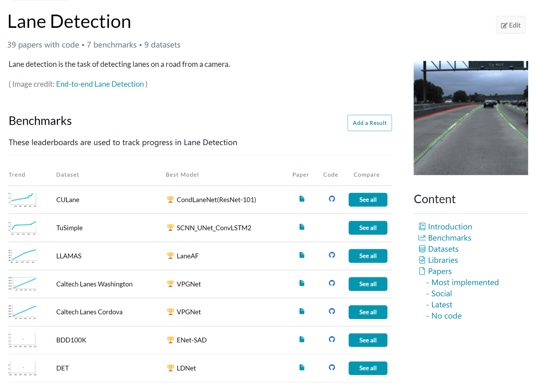Open the CULane GitHub code icon

[331, 199]
